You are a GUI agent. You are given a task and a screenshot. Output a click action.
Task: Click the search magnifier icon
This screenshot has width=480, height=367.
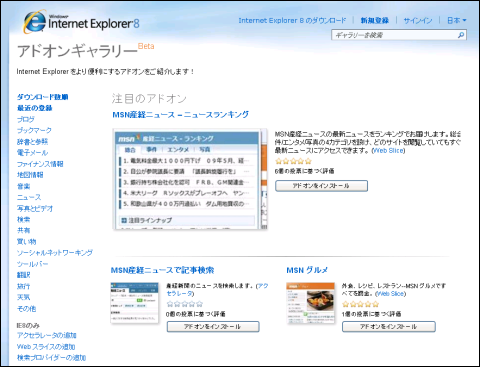pos(461,35)
